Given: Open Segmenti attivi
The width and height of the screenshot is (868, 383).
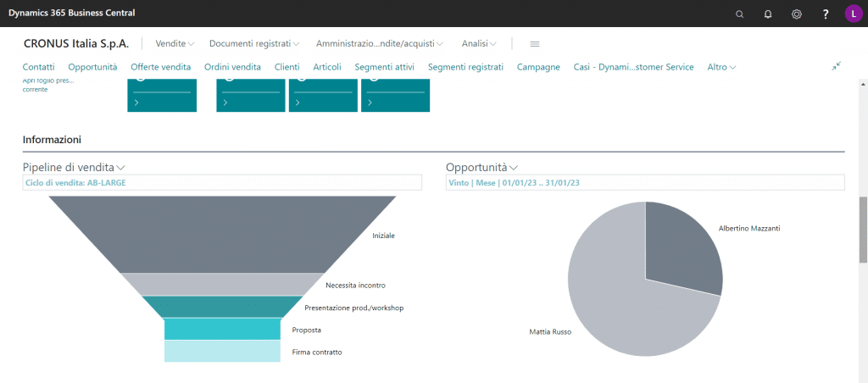Looking at the screenshot, I should (385, 67).
